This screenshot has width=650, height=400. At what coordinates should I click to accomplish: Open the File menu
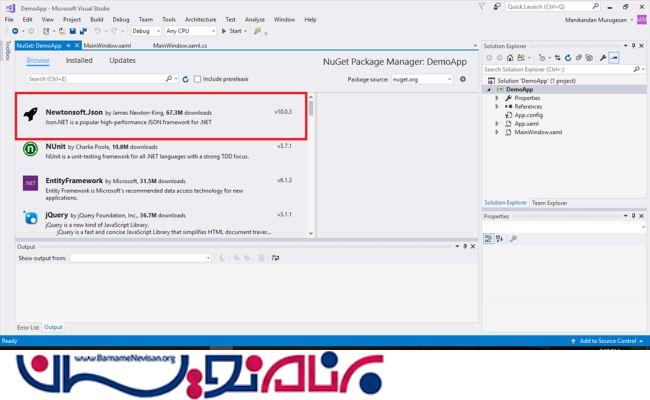click(x=9, y=19)
